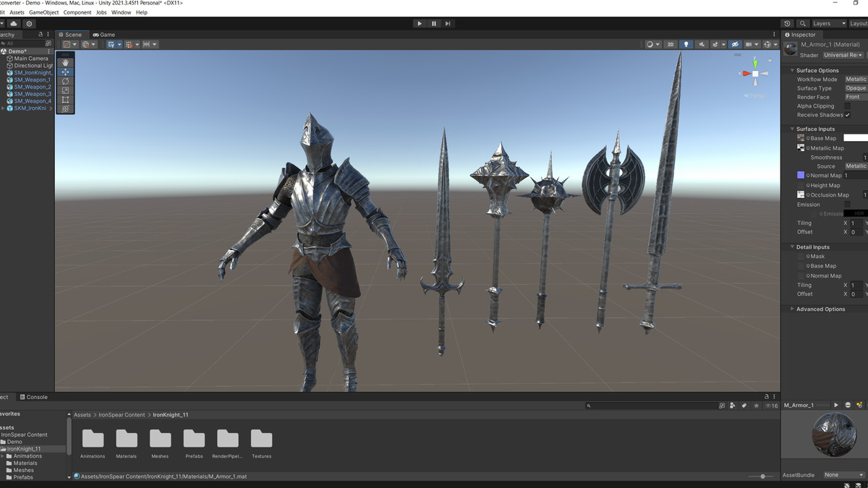Open the GameObject menu
Screen dimensions: 868x488
44,12
